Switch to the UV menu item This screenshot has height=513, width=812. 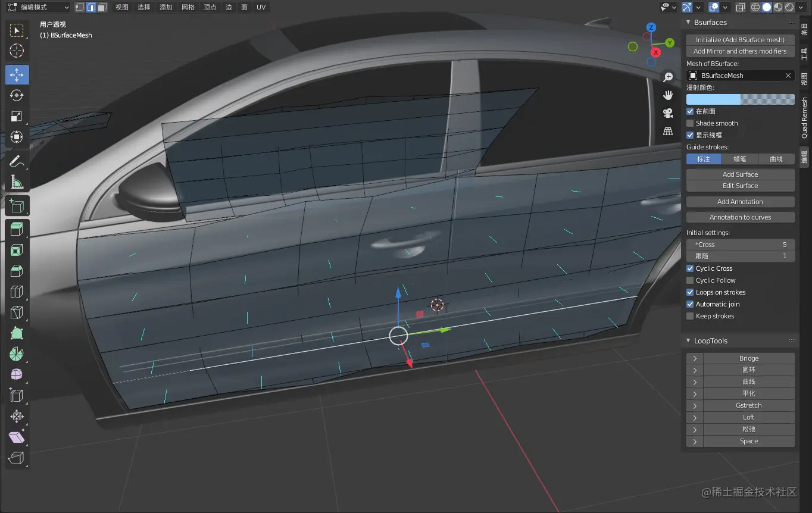coord(261,7)
